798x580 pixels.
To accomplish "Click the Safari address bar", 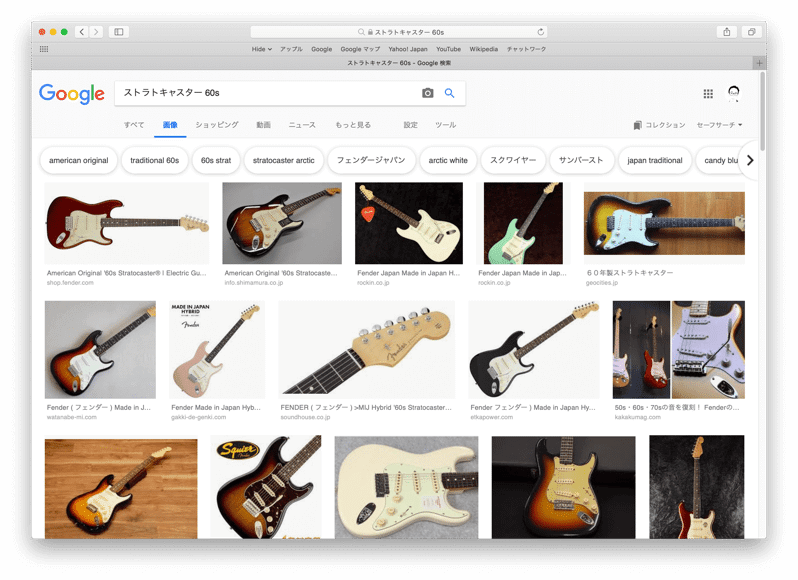I will 400,32.
